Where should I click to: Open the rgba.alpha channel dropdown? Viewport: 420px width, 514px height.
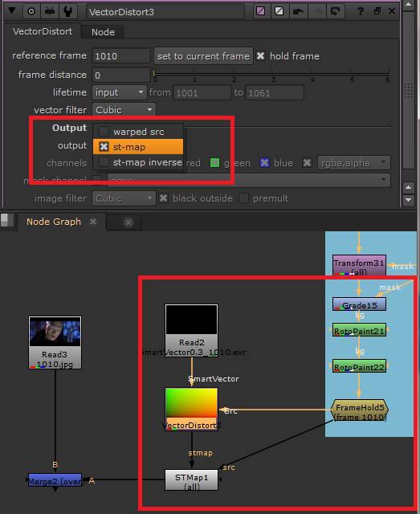pyautogui.click(x=354, y=162)
